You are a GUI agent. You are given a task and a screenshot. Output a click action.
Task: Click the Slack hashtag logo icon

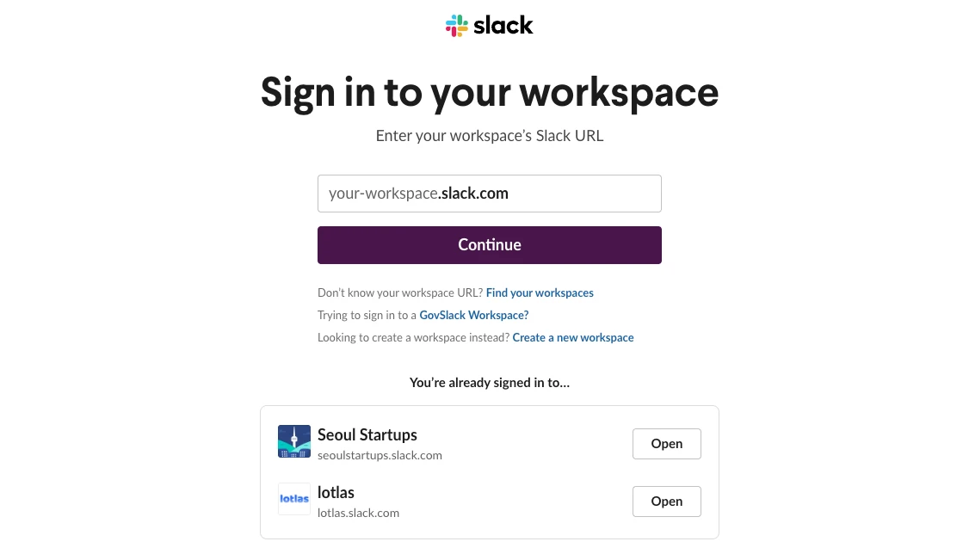click(x=457, y=26)
